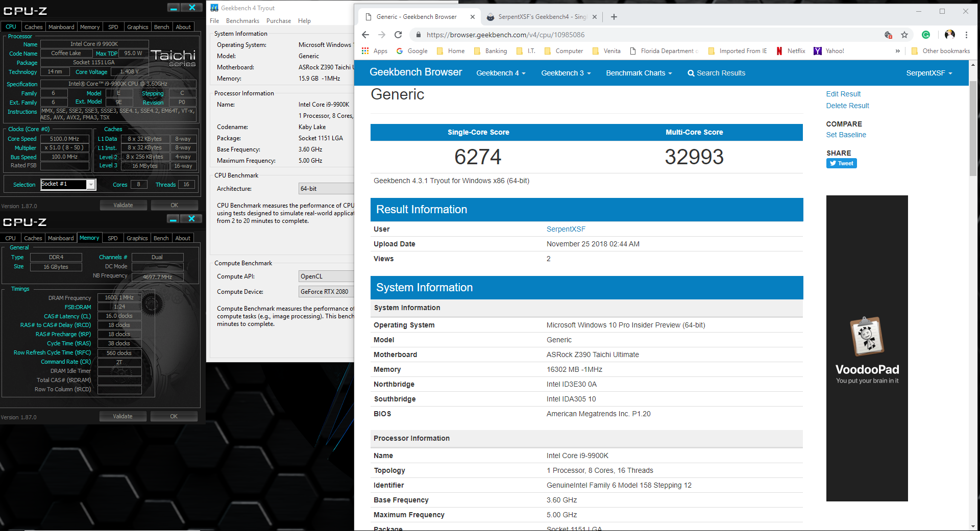Image resolution: width=980 pixels, height=531 pixels.
Task: Open the Florida Department bookmark
Action: coord(664,51)
